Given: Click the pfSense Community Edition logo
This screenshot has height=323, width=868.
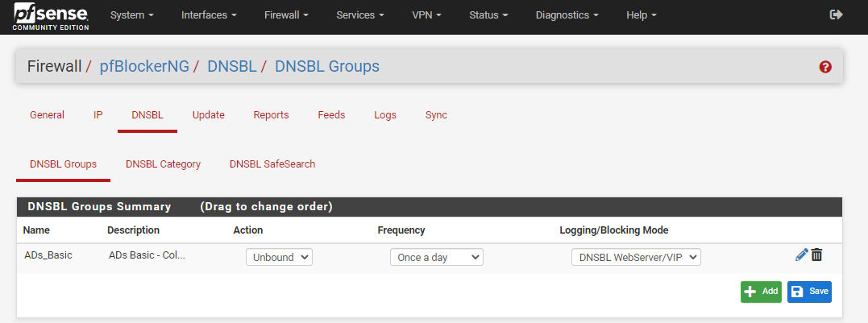Looking at the screenshot, I should coord(51,16).
